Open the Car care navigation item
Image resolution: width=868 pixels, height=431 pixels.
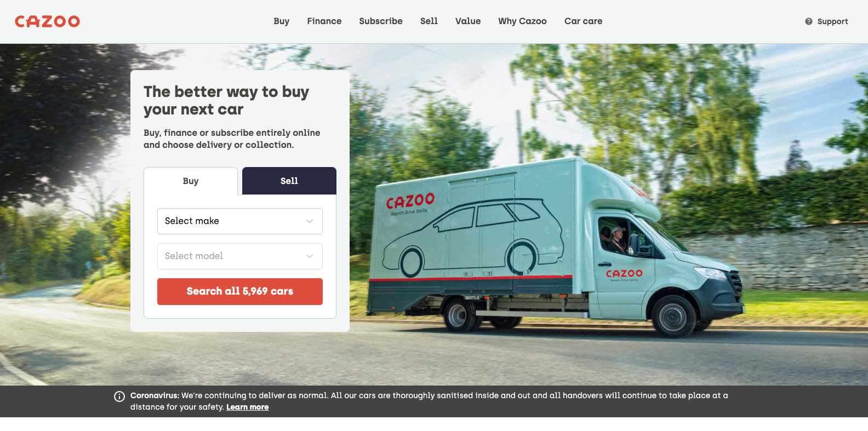click(584, 21)
